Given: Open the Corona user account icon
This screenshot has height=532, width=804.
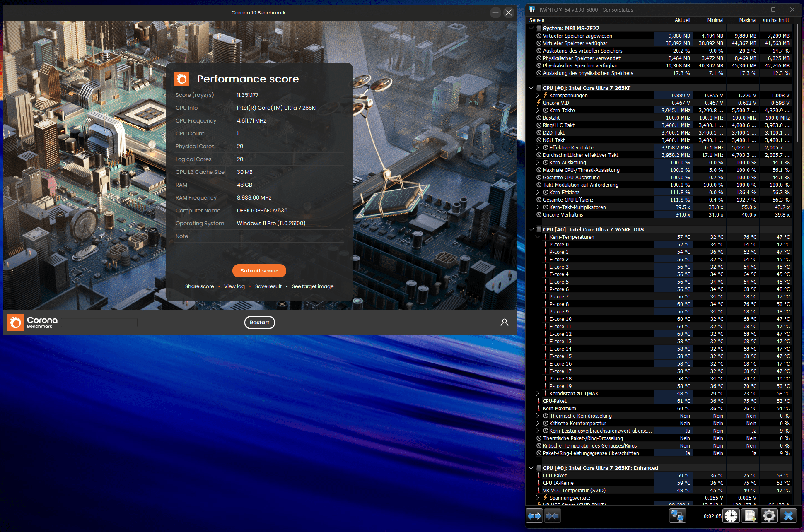Looking at the screenshot, I should (504, 323).
